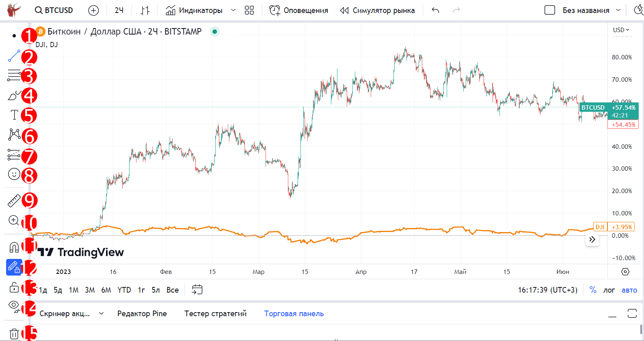The height and width of the screenshot is (341, 644).
Task: Click the bottom panel vertical scrollbar
Action: (642, 329)
